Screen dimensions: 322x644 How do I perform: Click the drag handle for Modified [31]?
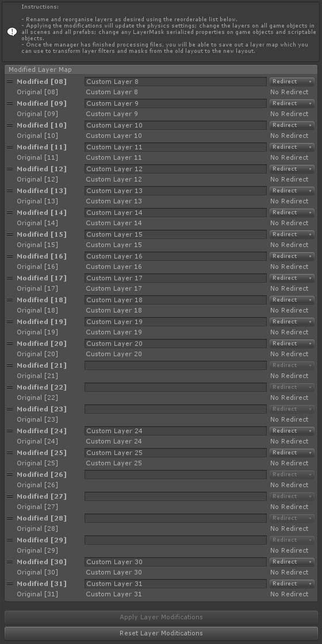pyautogui.click(x=10, y=584)
